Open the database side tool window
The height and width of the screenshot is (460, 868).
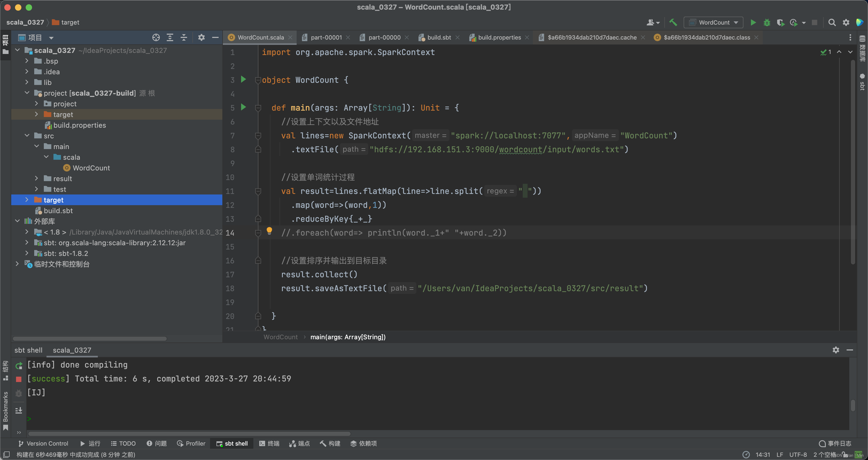click(x=862, y=49)
